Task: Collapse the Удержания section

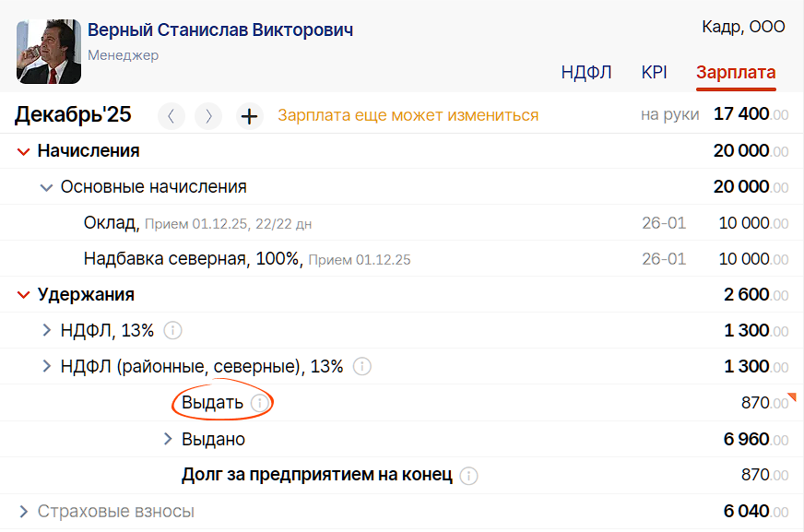Action: [23, 295]
